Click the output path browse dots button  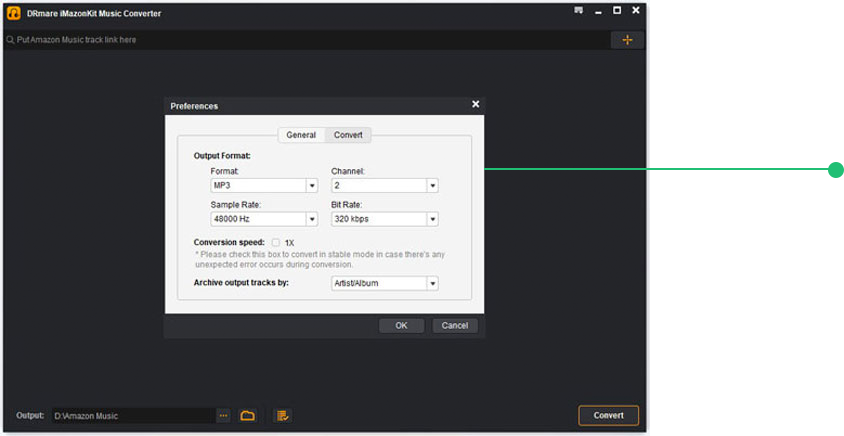[x=223, y=416]
